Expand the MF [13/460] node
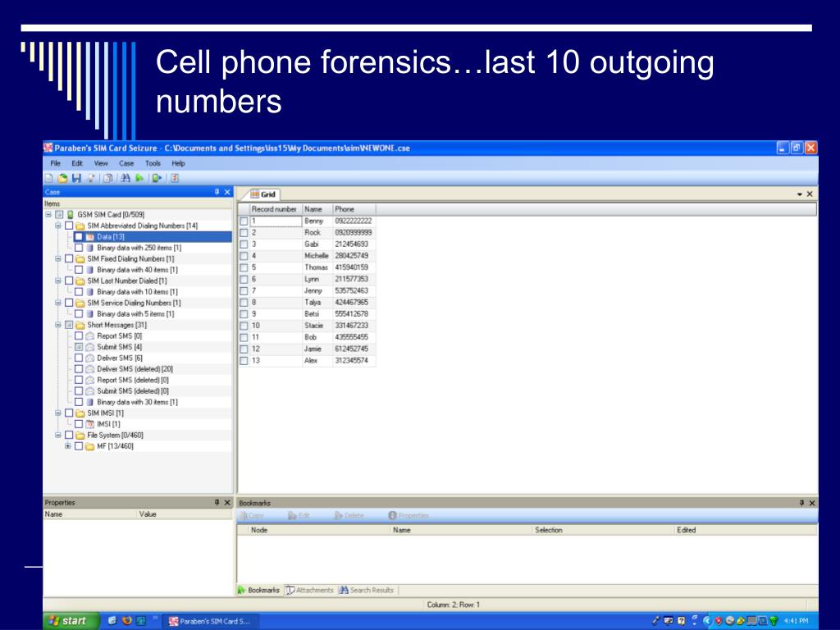 click(x=67, y=445)
